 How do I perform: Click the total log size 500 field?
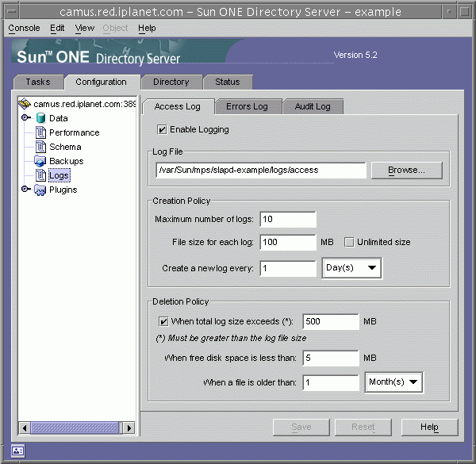click(331, 321)
